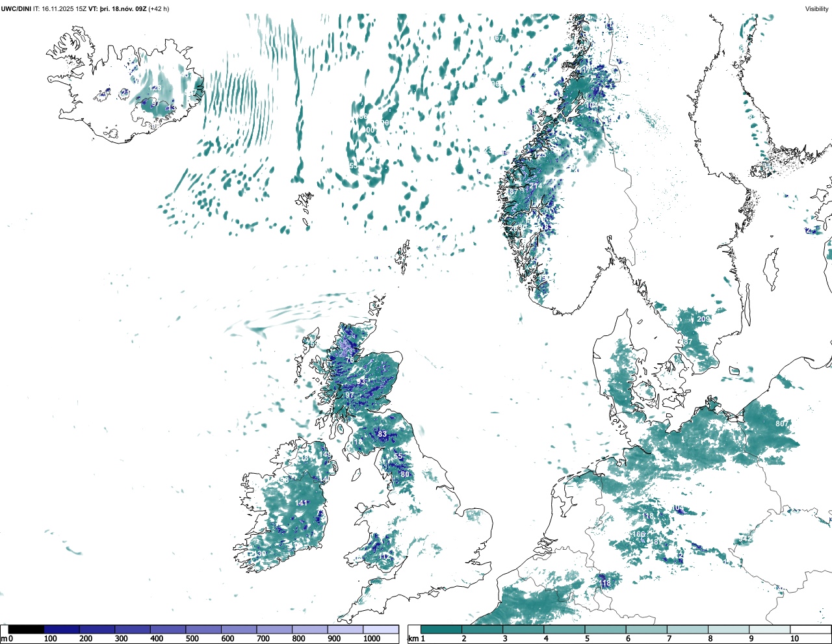Click the 10 tick label on km scale
832x644 pixels.
point(794,639)
